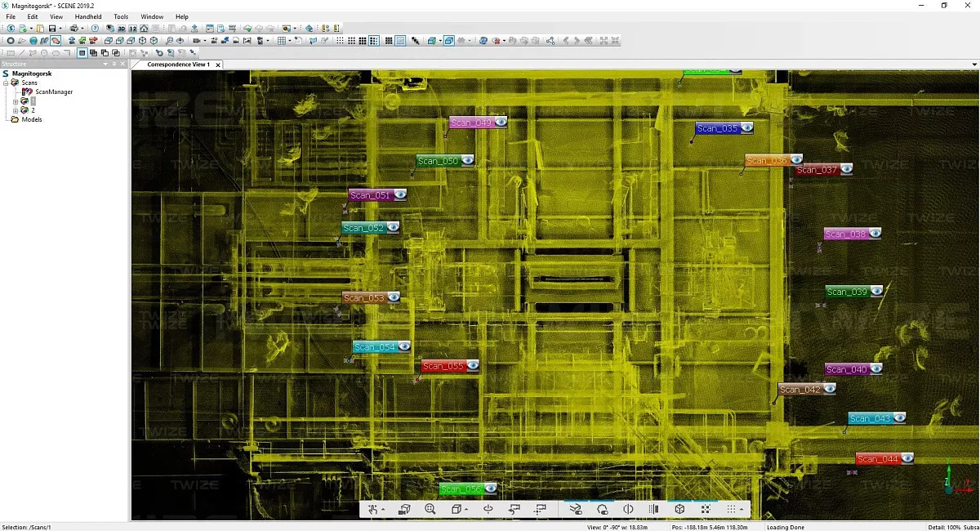Screen dimensions: 980x531
Task: Click the wireframe cube icon in bottom toolbar
Action: 679,509
